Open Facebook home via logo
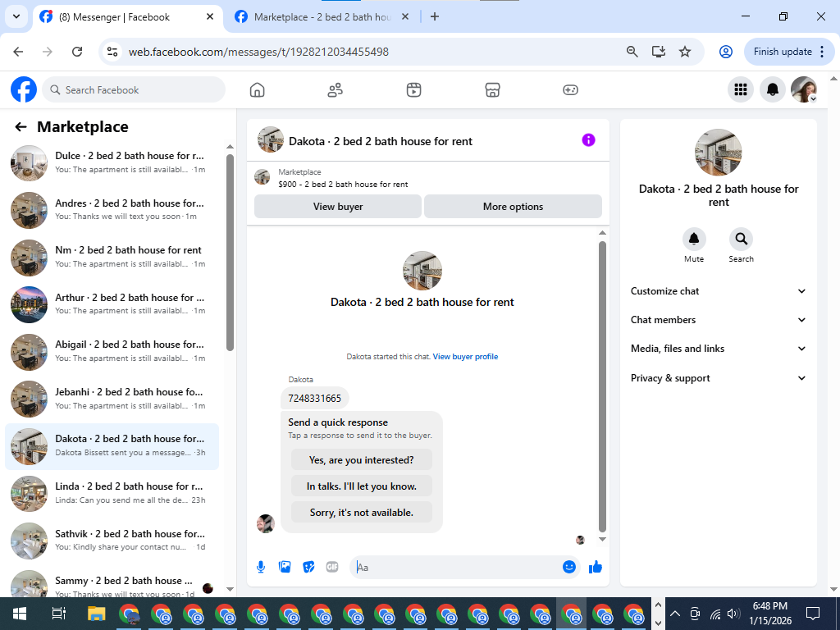This screenshot has width=840, height=630. click(24, 89)
